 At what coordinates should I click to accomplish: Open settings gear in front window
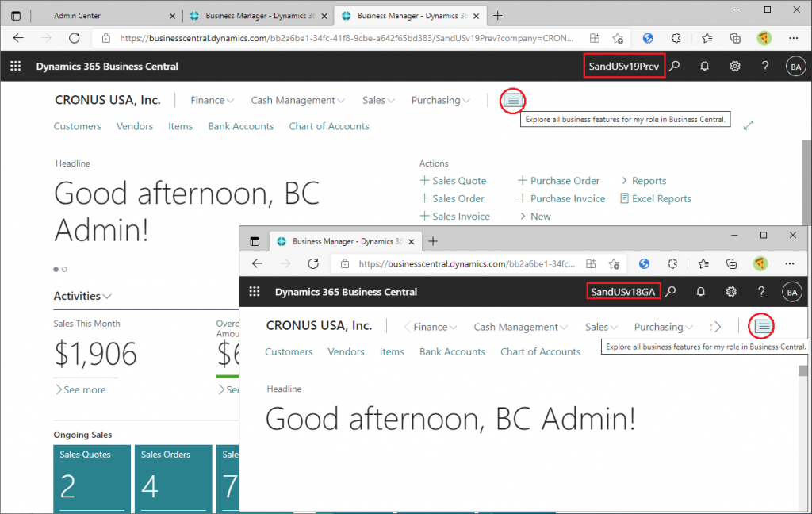(x=730, y=292)
